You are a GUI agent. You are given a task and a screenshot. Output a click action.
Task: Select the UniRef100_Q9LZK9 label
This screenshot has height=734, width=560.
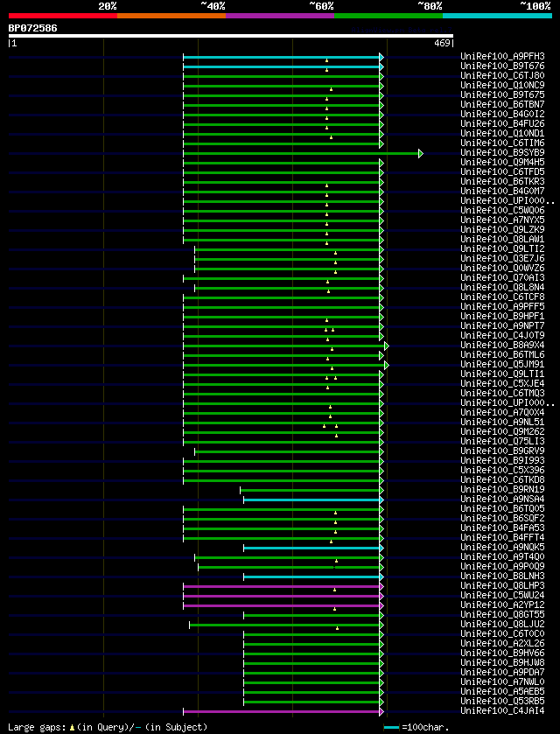[502, 229]
